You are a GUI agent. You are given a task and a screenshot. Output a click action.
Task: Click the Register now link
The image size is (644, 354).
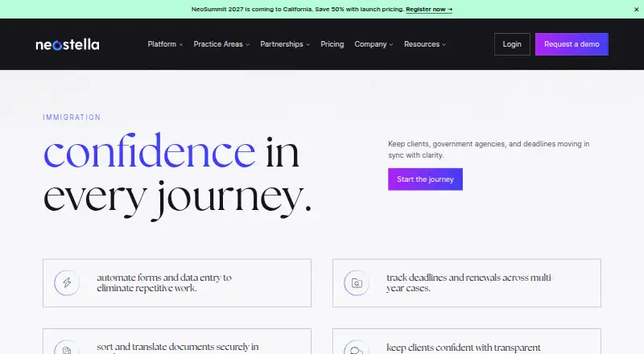[429, 9]
